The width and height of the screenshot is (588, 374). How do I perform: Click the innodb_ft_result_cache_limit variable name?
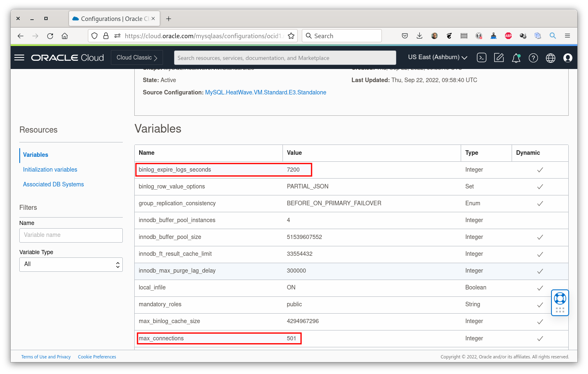pos(175,254)
